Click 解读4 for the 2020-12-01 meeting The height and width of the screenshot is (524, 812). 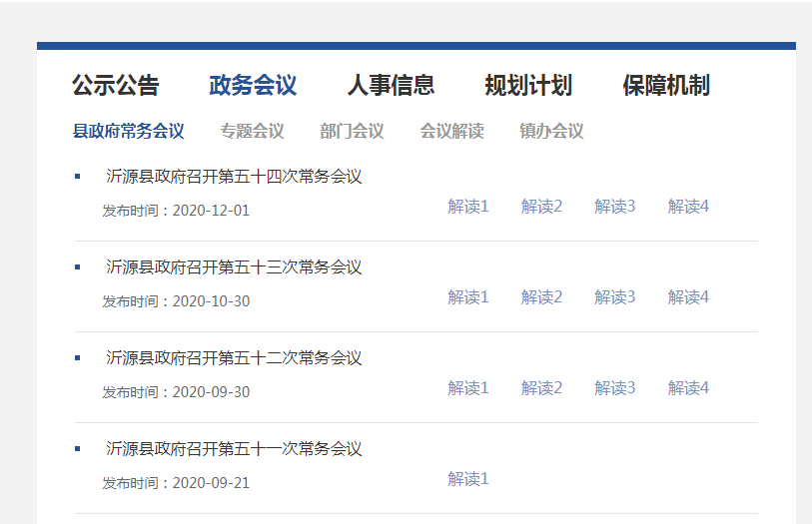[x=688, y=207]
